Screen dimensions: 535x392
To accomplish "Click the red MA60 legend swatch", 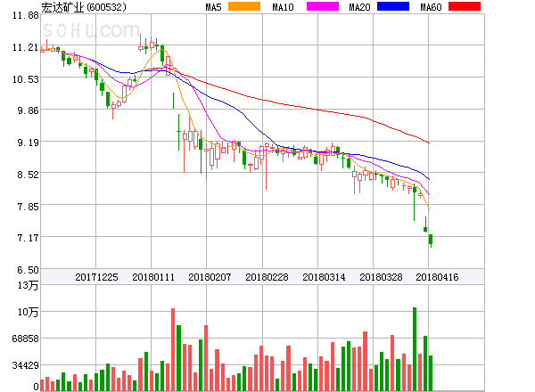I will pyautogui.click(x=465, y=6).
